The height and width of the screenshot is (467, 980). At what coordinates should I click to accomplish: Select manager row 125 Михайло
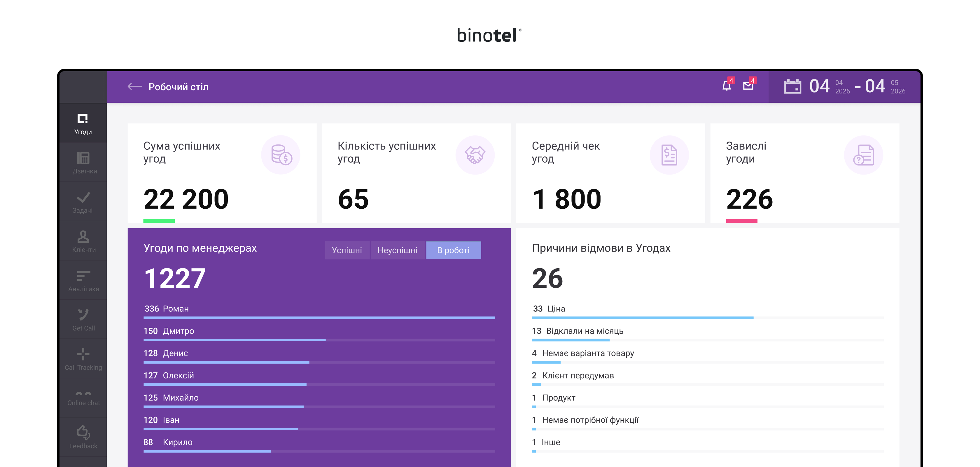(319, 400)
